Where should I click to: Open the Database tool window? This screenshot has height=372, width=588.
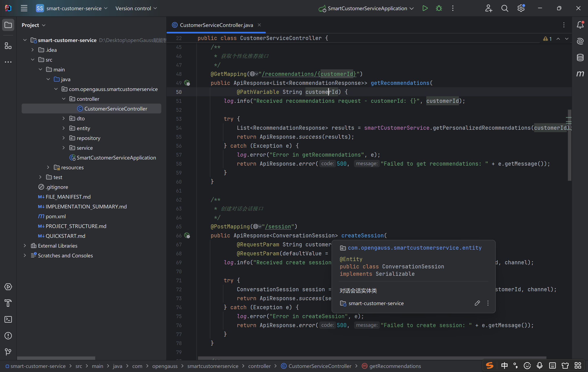click(x=580, y=58)
